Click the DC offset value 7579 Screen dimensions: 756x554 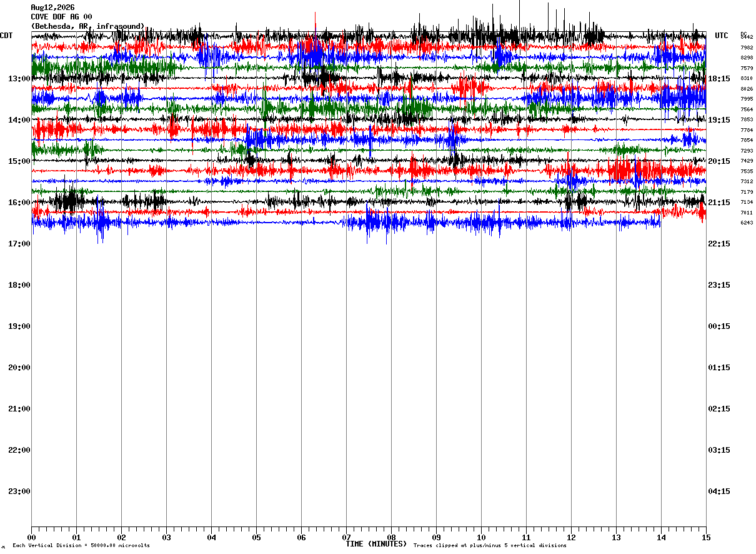tap(747, 68)
